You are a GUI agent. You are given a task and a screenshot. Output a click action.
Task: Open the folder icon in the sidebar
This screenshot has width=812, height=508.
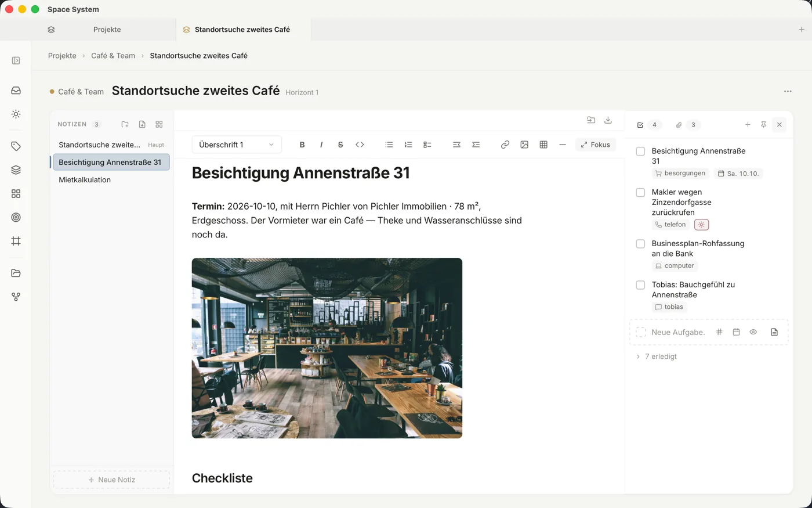click(x=16, y=273)
